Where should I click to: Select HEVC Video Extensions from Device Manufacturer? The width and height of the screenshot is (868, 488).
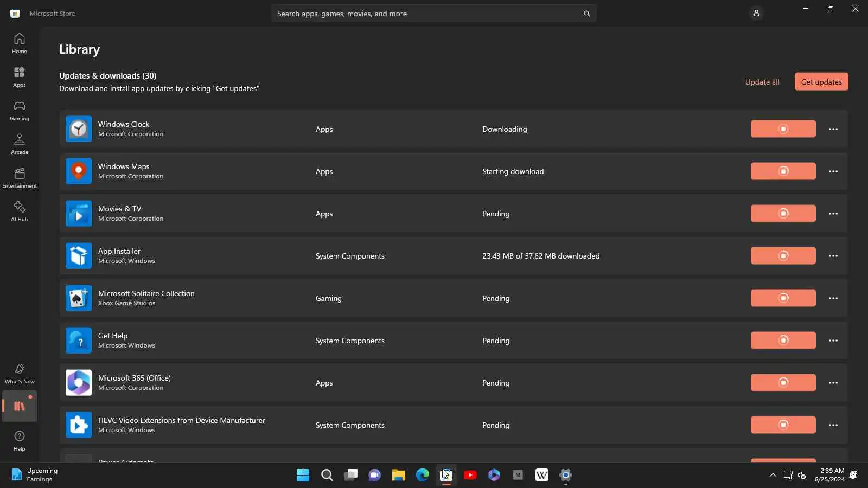182,420
